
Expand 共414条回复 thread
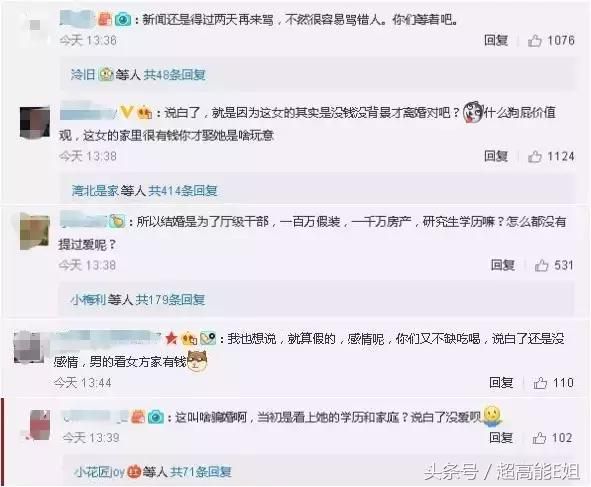coord(183,191)
